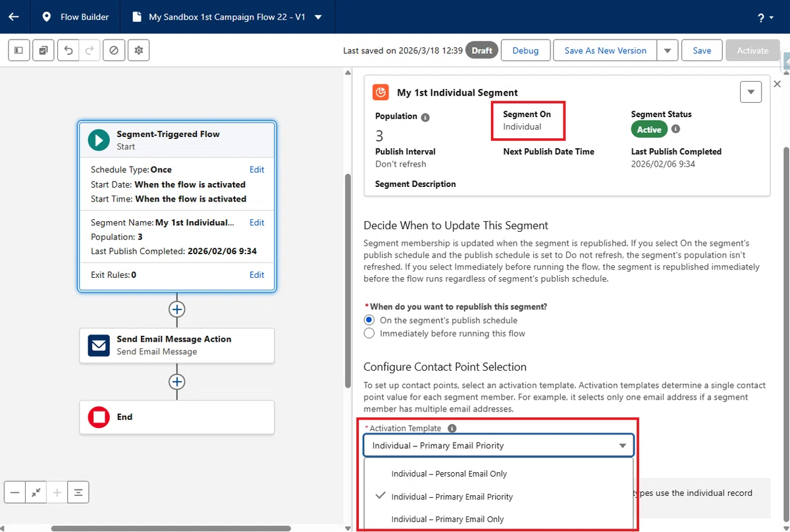
Task: Click the Last saved on 2026/3/18 12:39 text
Action: pos(402,51)
